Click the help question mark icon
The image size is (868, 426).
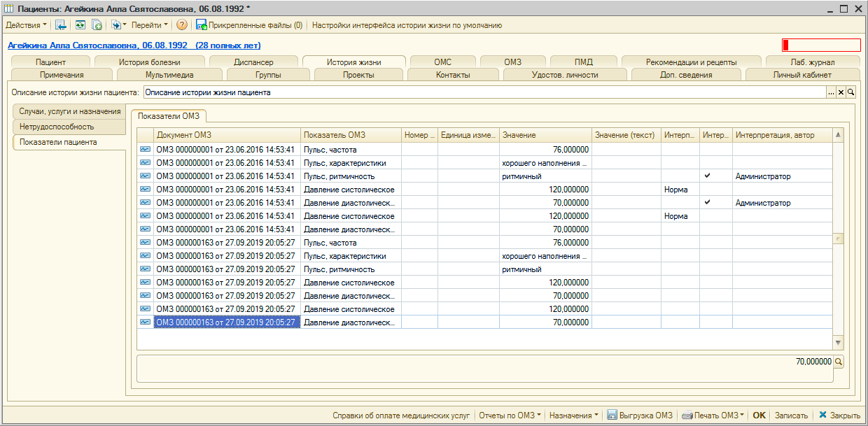[182, 25]
